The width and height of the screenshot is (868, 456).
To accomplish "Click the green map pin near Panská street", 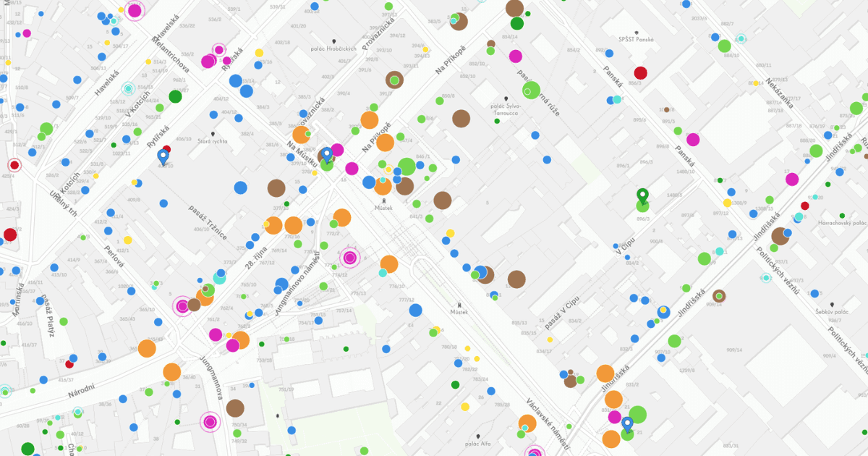I will tap(643, 195).
